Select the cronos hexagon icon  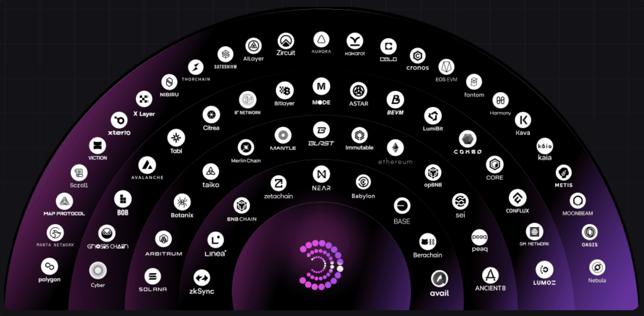coord(418,56)
